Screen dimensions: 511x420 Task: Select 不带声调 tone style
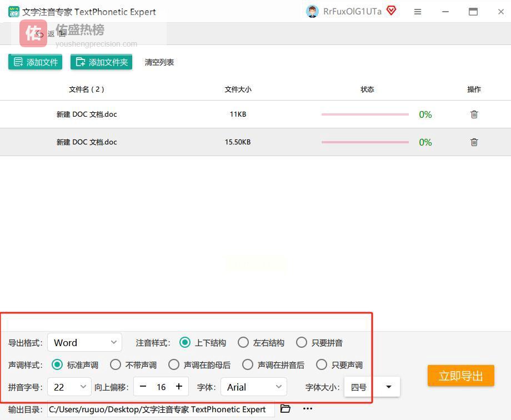click(x=116, y=365)
